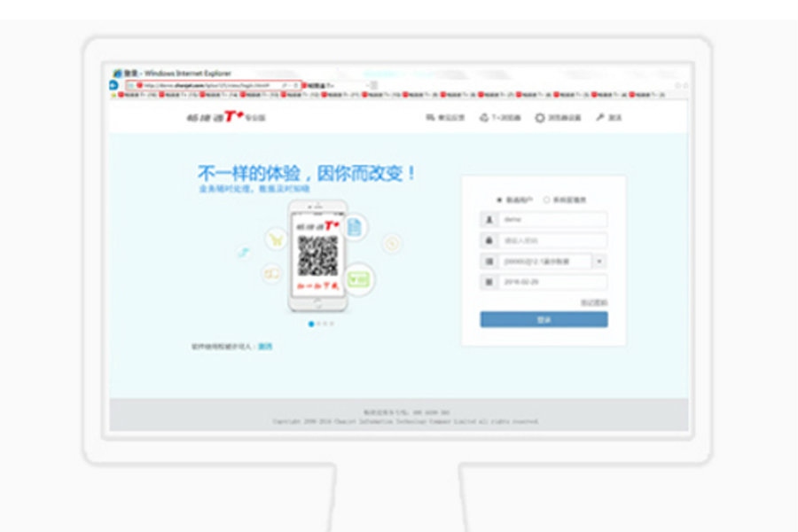Click the green card icon beside phone
Image resolution: width=798 pixels, height=532 pixels.
(359, 279)
